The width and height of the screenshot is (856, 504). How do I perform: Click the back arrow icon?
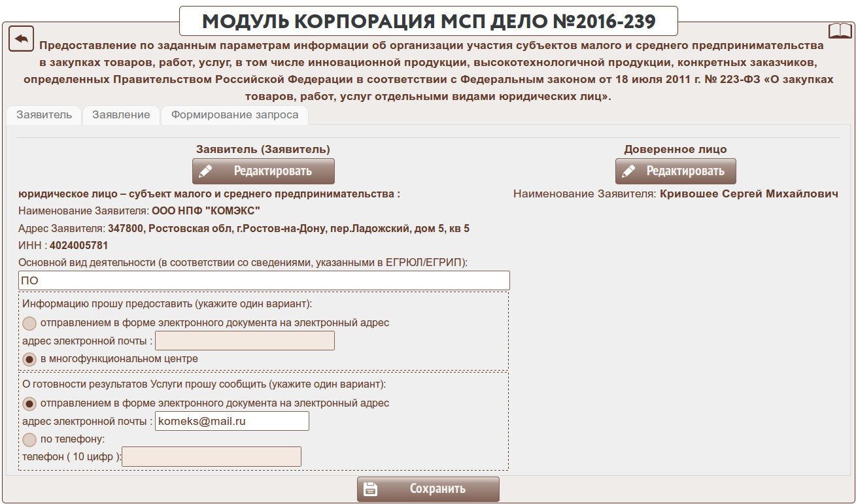point(21,39)
